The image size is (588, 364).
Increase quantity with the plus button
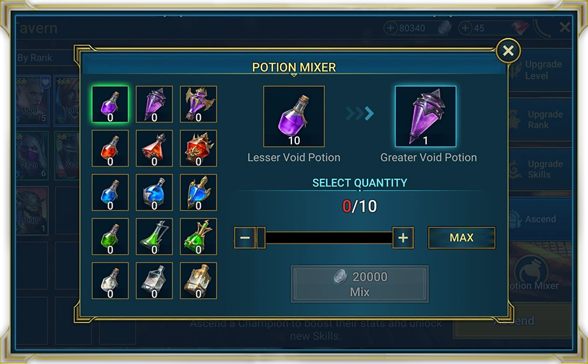click(x=403, y=238)
